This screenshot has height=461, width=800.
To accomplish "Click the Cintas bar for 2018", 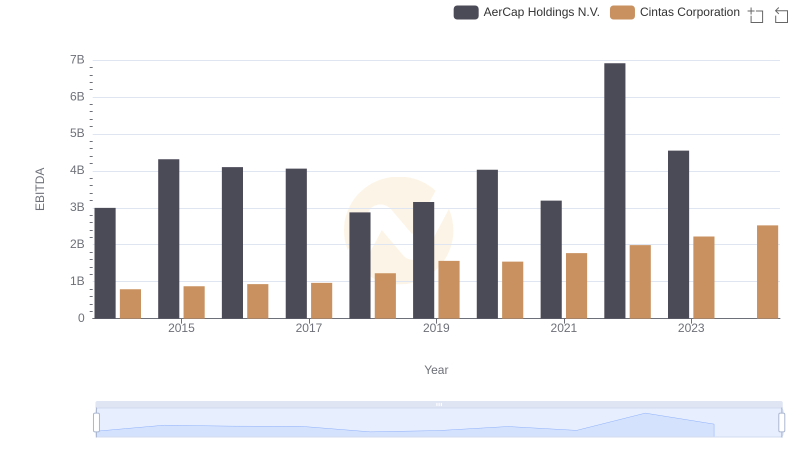I will coord(385,296).
